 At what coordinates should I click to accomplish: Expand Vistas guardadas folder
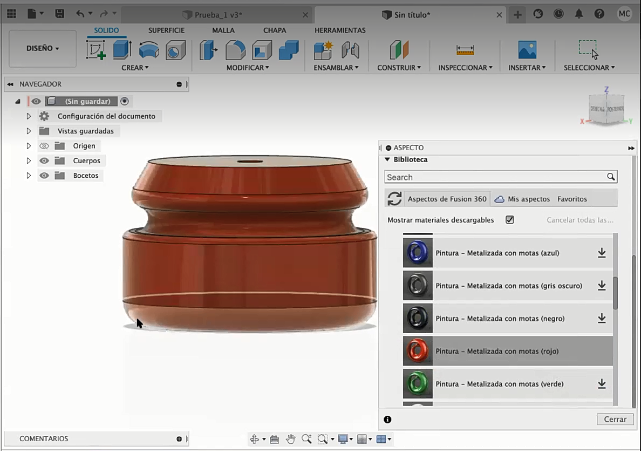coord(29,131)
